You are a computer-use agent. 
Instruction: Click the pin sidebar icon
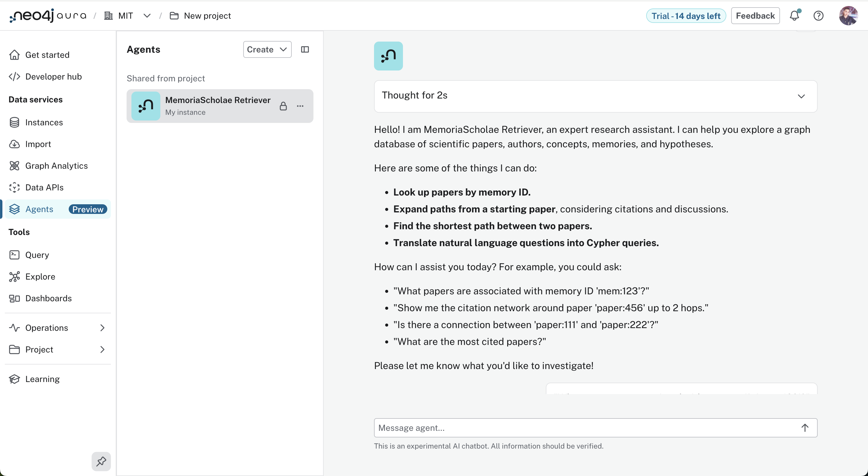(101, 461)
